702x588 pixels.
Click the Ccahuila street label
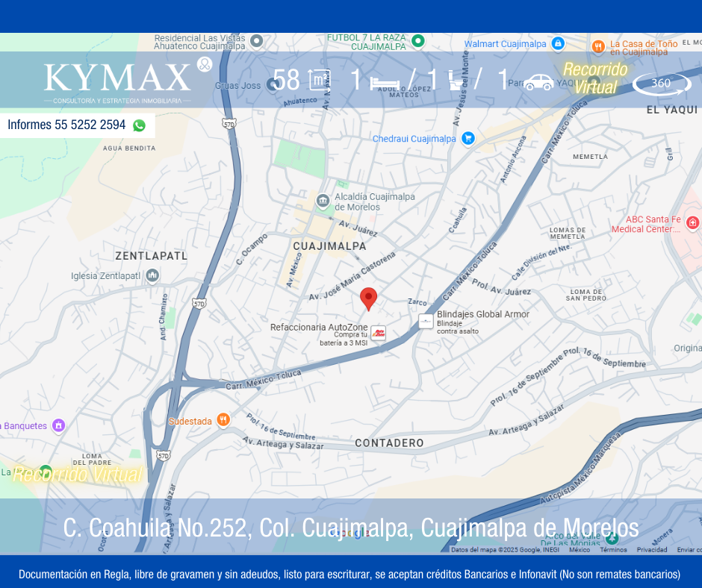458,219
